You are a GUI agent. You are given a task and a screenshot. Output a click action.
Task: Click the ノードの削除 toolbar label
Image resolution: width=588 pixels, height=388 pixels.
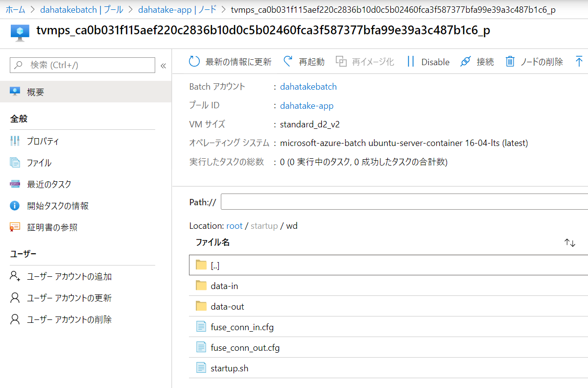click(x=541, y=62)
